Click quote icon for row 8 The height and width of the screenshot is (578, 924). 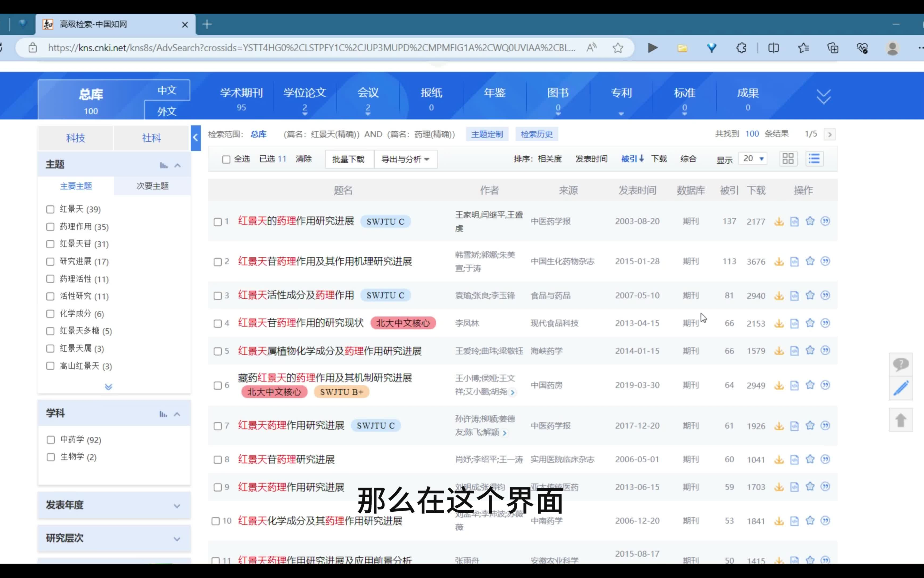click(825, 459)
